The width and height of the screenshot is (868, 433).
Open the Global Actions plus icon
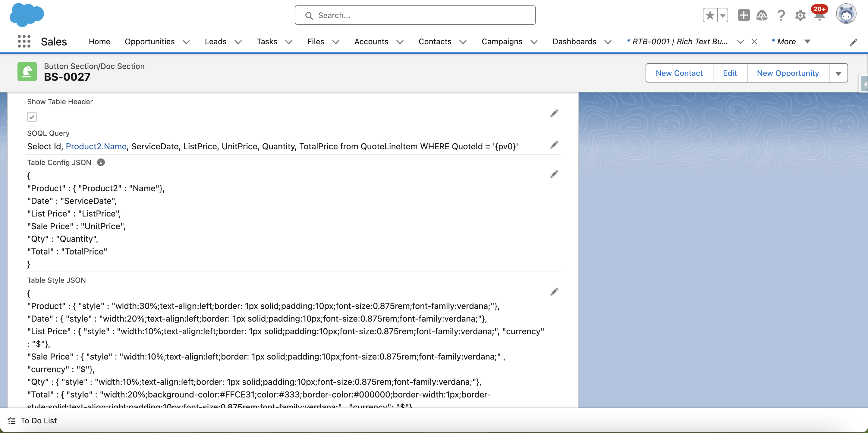743,15
